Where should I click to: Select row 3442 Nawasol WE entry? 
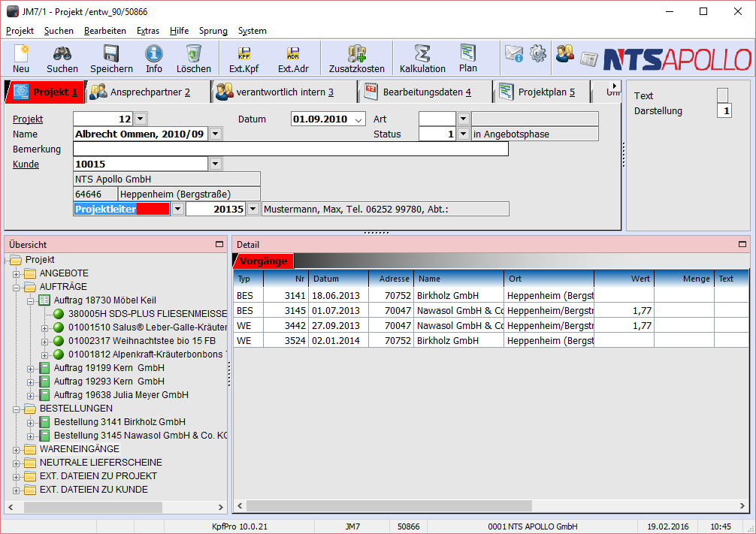coord(491,326)
